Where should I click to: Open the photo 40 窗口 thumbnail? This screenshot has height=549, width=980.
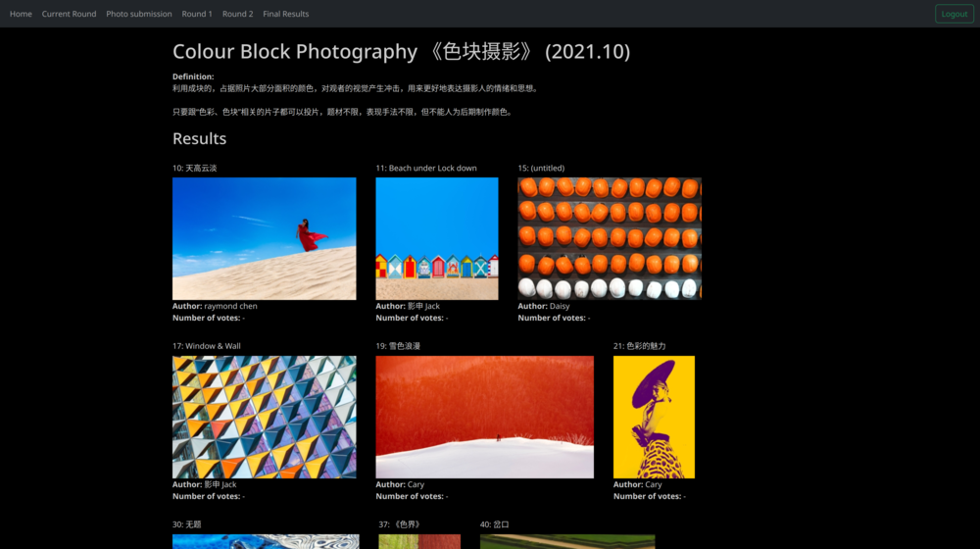(x=566, y=541)
